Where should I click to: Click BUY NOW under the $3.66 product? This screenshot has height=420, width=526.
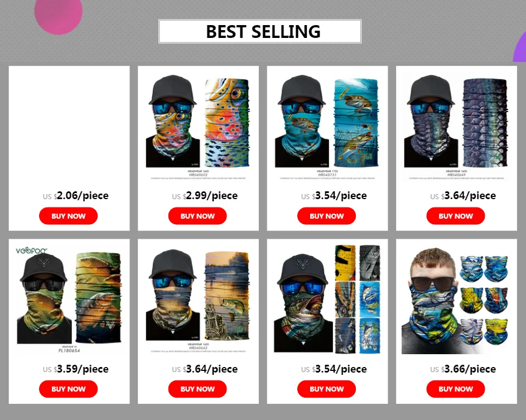(456, 389)
